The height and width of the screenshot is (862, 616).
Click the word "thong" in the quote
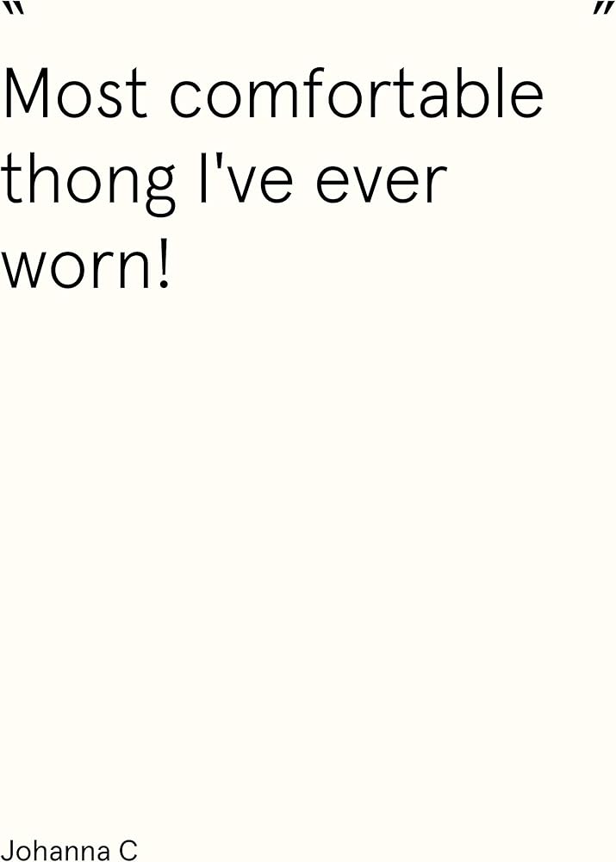tap(88, 183)
